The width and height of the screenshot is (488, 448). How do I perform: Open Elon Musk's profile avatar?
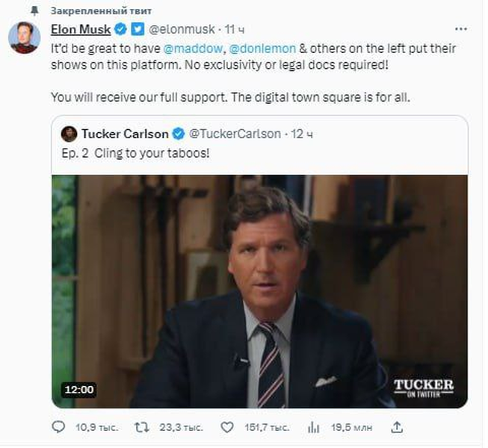pos(24,38)
